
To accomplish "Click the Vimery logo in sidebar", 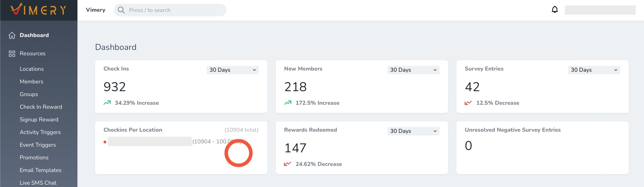I will tap(38, 10).
